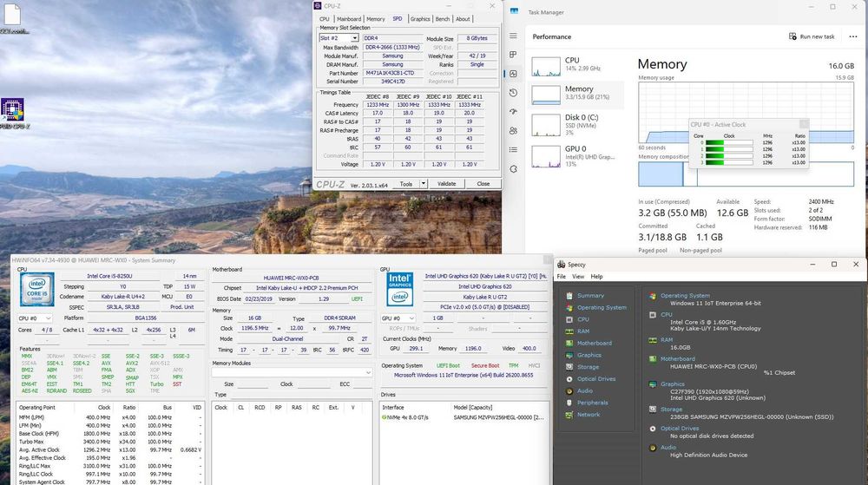Click the Intel Graphics logo in HWiNFO
The width and height of the screenshot is (868, 485).
pyautogui.click(x=399, y=289)
